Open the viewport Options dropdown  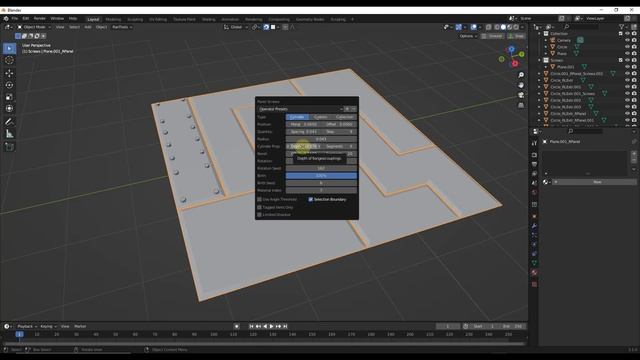(x=468, y=36)
